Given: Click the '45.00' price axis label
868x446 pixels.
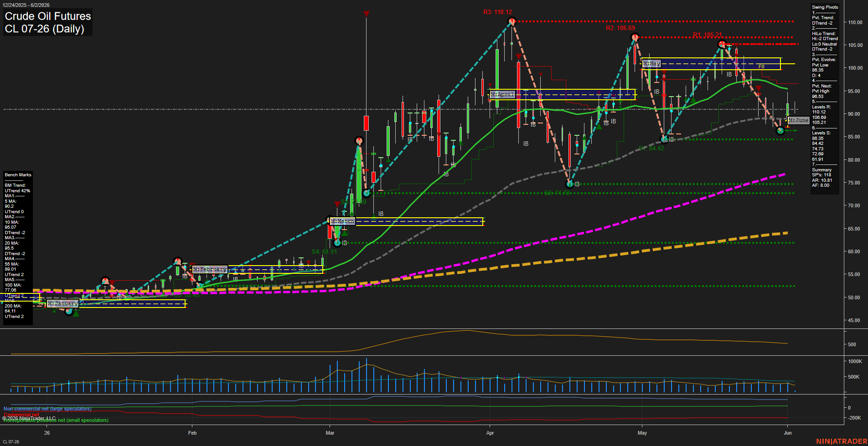Looking at the screenshot, I should coord(854,320).
